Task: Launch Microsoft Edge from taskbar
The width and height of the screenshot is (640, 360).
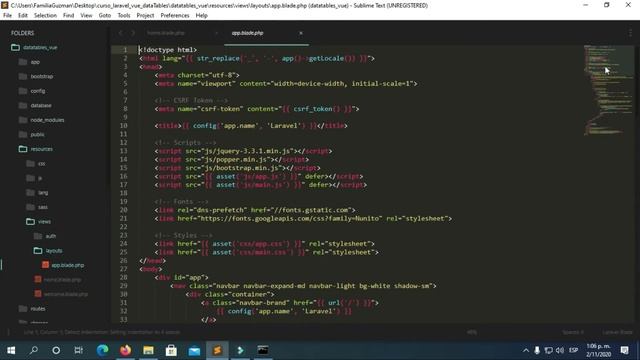Action: tap(102, 350)
